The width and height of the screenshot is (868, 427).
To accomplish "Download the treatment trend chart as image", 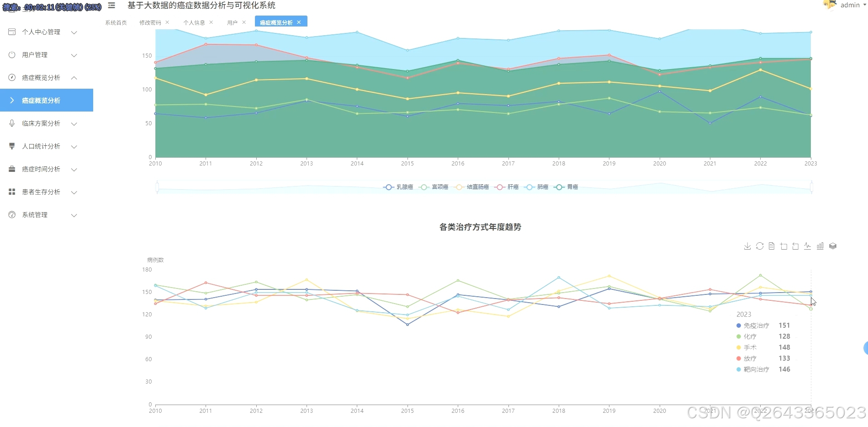I will 747,246.
